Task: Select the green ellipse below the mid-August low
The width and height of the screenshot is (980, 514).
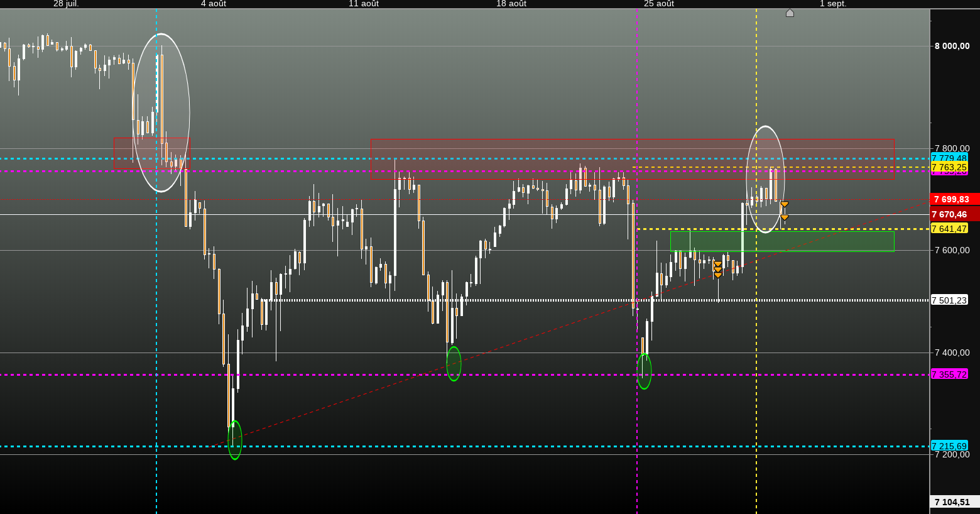Action: pyautogui.click(x=454, y=364)
